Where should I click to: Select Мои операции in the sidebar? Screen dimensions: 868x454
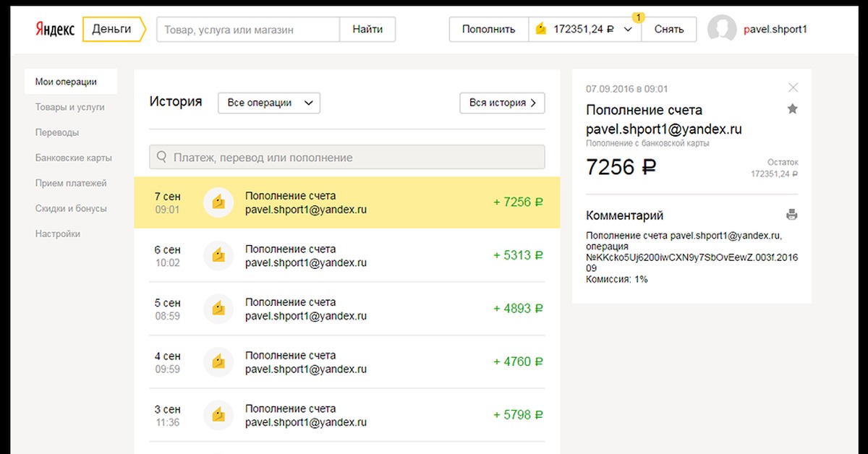pyautogui.click(x=71, y=82)
